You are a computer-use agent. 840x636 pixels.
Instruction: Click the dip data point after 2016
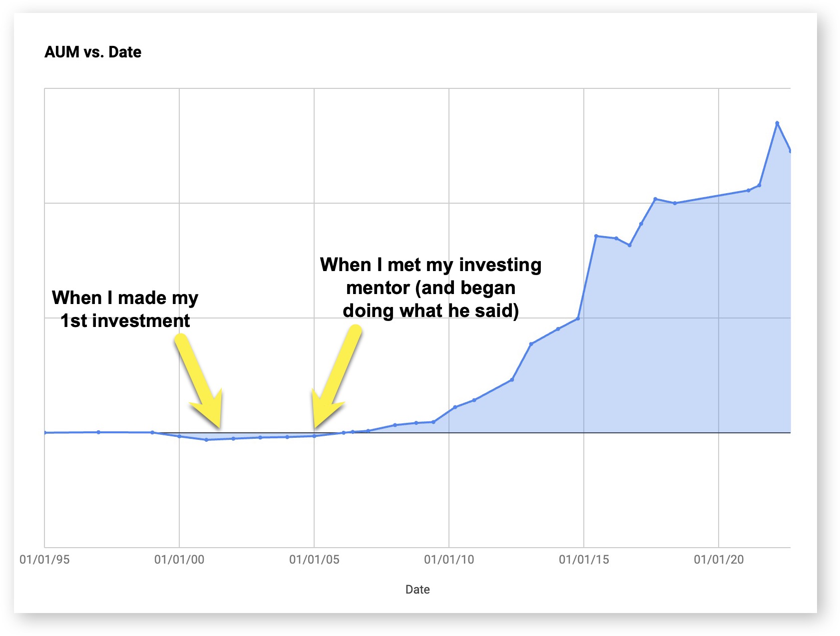(x=630, y=245)
